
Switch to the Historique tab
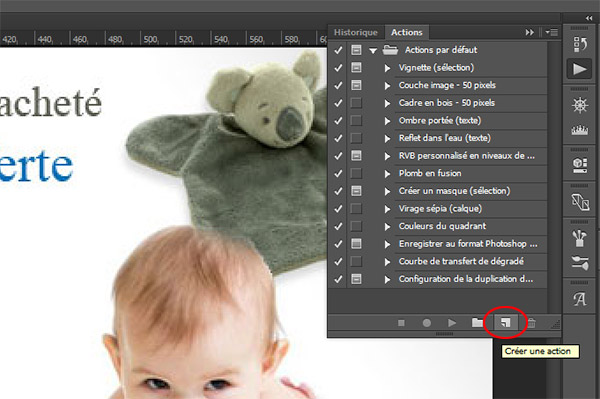click(x=355, y=33)
